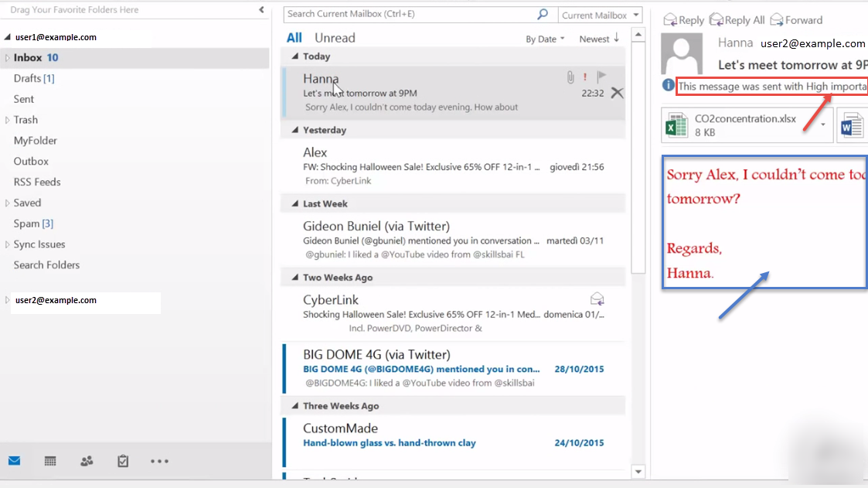Expand the Sync Issues folder
Viewport: 868px width, 488px height.
pyautogui.click(x=8, y=244)
